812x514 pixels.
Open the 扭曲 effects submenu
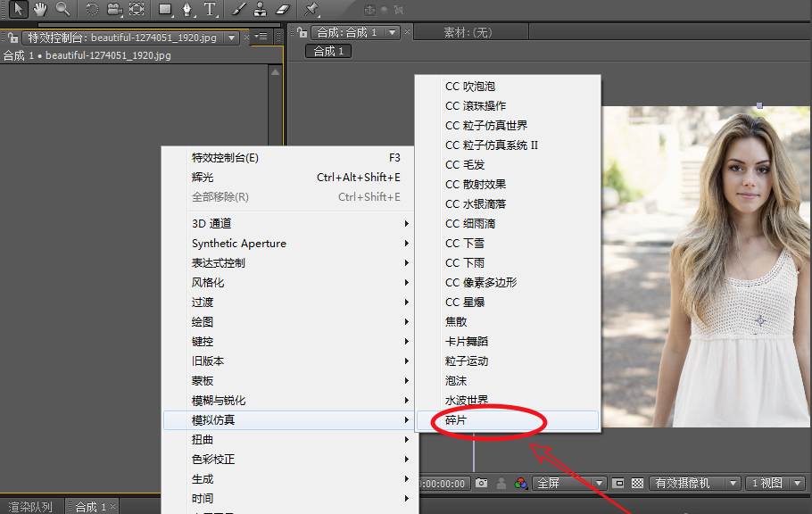[x=288, y=440]
